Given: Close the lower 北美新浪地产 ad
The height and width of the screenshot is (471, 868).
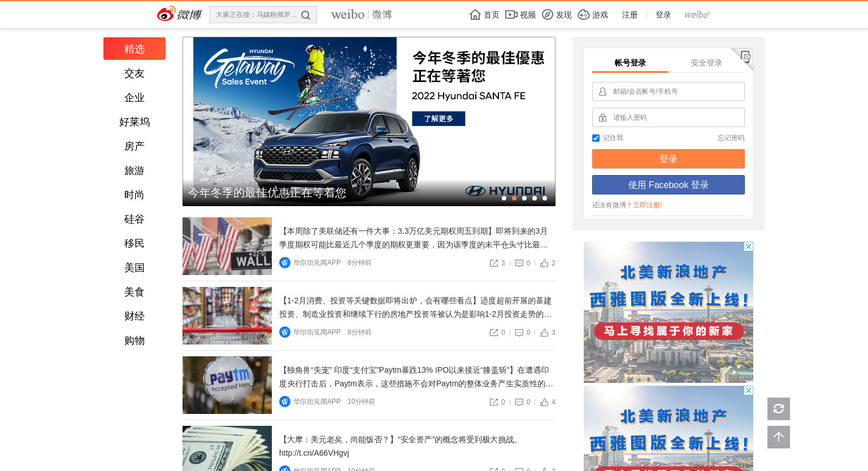Looking at the screenshot, I should pos(748,391).
